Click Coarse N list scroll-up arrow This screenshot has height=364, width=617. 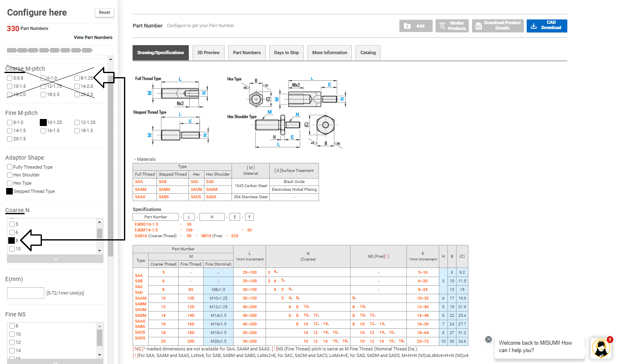point(99,222)
